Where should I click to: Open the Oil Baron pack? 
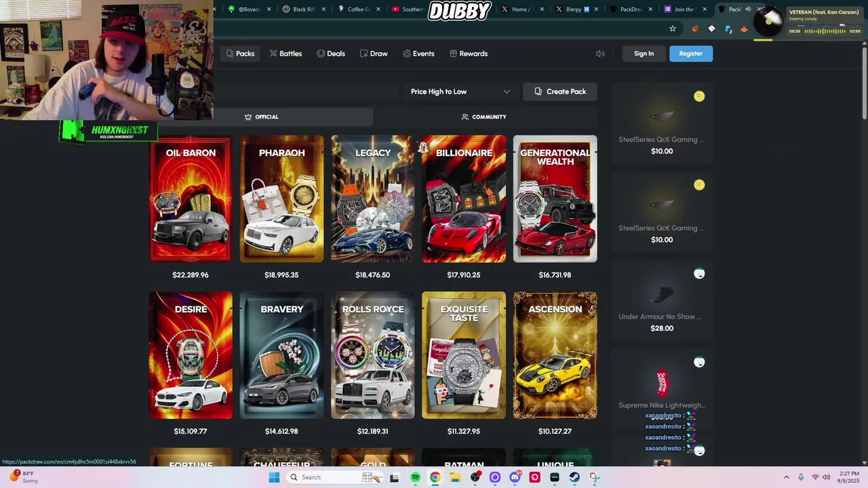[191, 199]
